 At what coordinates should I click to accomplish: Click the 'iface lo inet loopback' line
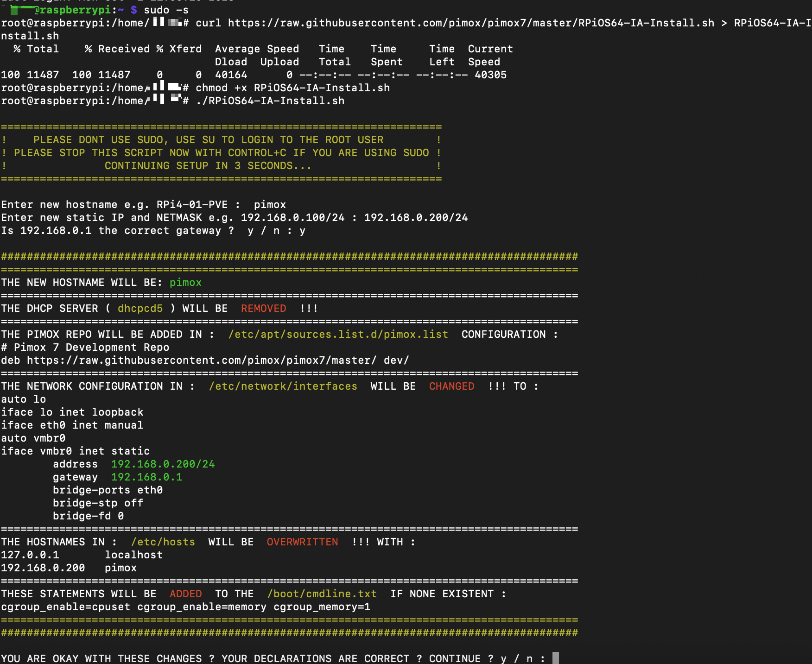[x=72, y=412]
